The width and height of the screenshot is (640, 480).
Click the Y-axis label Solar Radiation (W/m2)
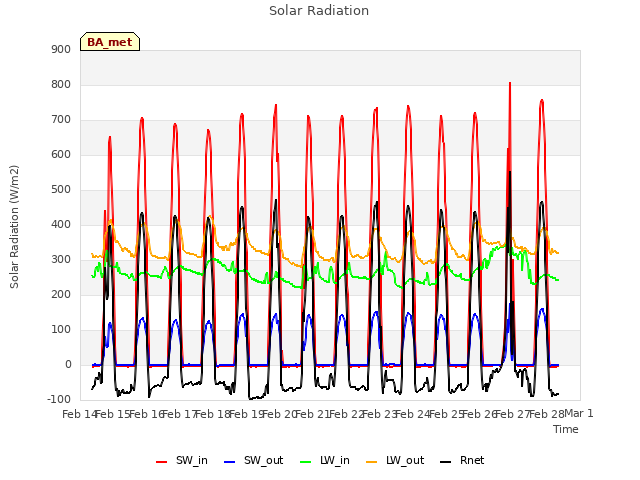[14, 227]
